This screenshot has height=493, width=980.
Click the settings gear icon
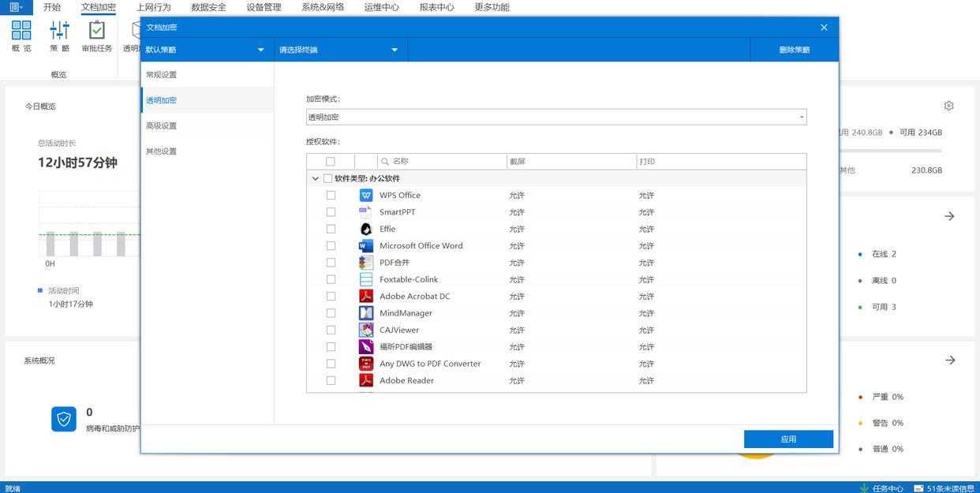point(948,106)
